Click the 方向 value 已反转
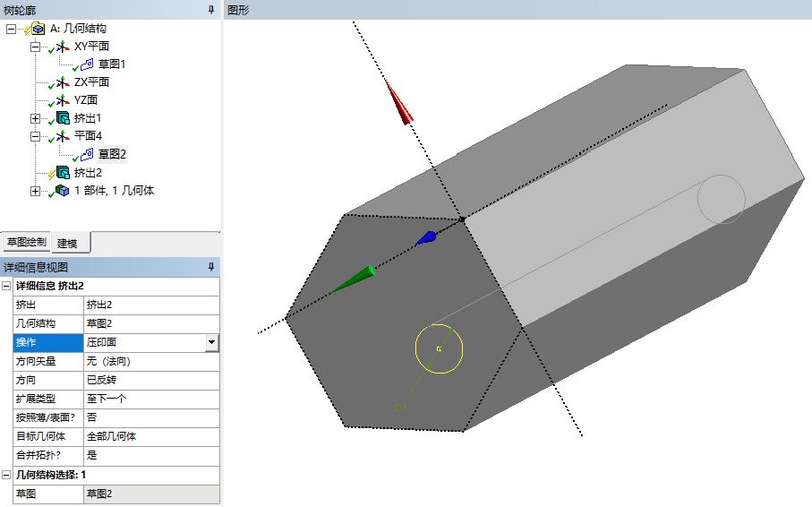 (x=150, y=380)
